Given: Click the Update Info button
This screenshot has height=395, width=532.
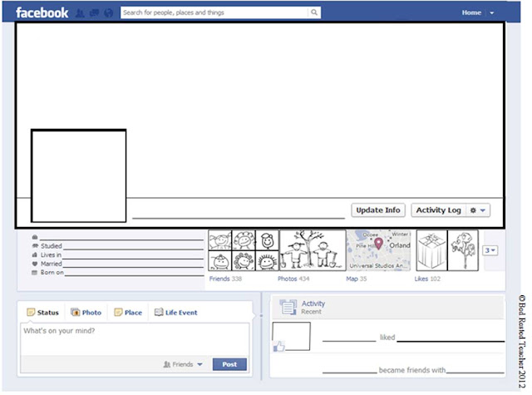Looking at the screenshot, I should [378, 210].
